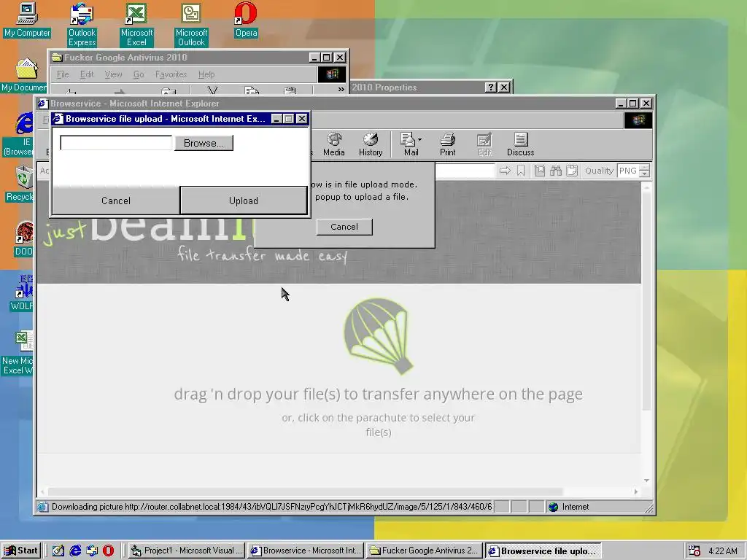The height and width of the screenshot is (560, 747).
Task: Click the clipboard icon beside Quality label
Action: pos(572,171)
